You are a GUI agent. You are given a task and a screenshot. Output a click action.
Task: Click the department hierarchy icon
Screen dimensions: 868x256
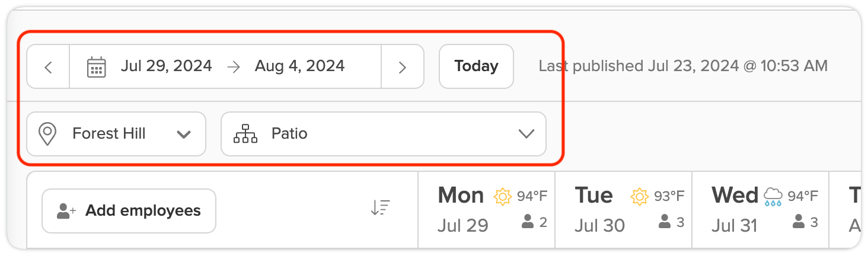(x=245, y=134)
